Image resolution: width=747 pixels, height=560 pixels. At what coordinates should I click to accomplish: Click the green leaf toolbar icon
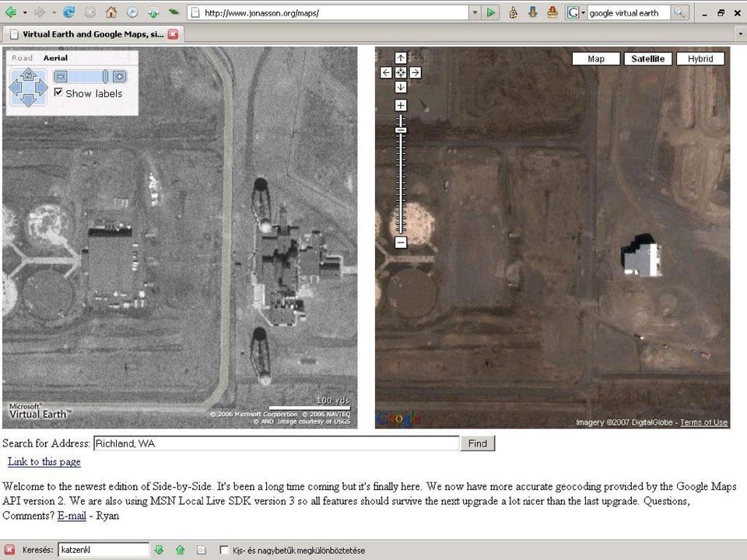[x=174, y=12]
